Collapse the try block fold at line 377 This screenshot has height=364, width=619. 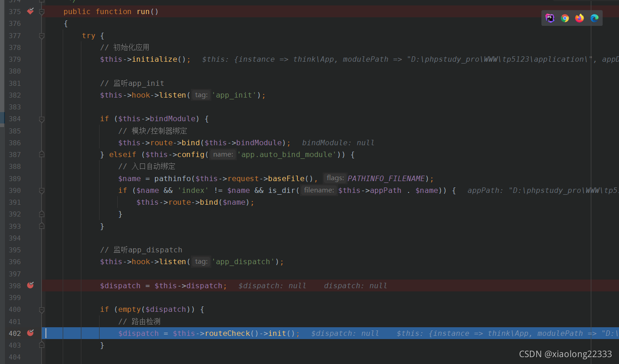pos(42,35)
